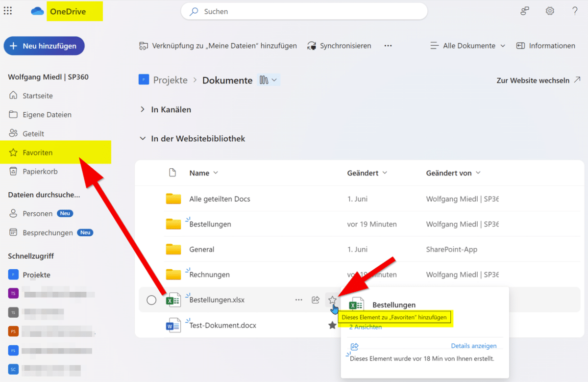Click the help question mark icon
Image resolution: width=588 pixels, height=382 pixels.
(575, 11)
